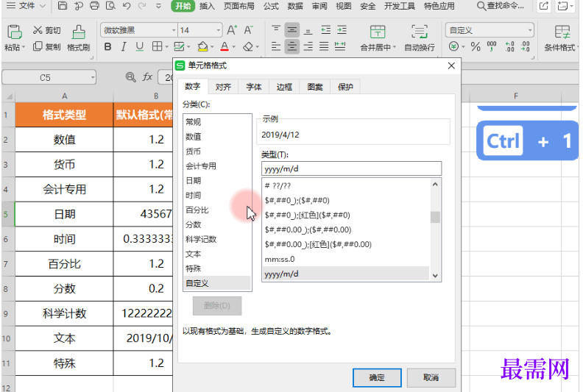Click the Cut (剪切) button

click(x=47, y=30)
